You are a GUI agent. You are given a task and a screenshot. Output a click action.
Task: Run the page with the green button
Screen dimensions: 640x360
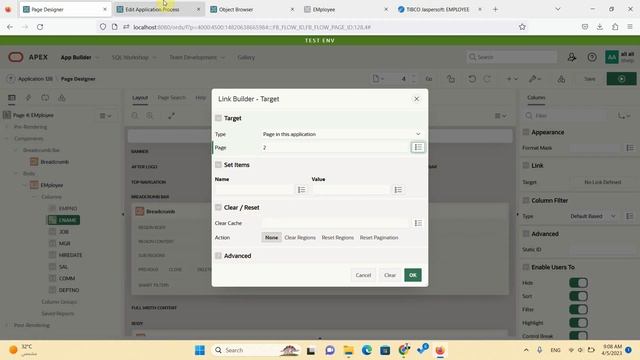pos(621,79)
